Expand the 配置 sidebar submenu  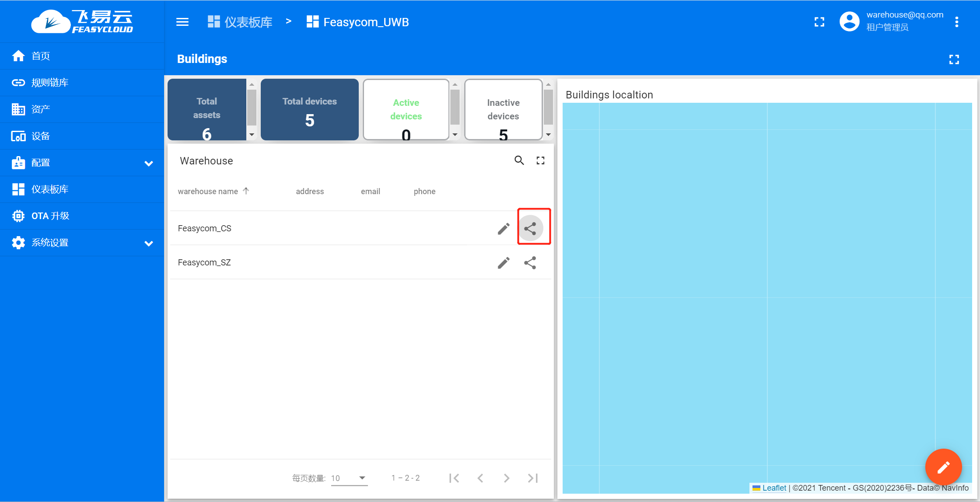(148, 163)
